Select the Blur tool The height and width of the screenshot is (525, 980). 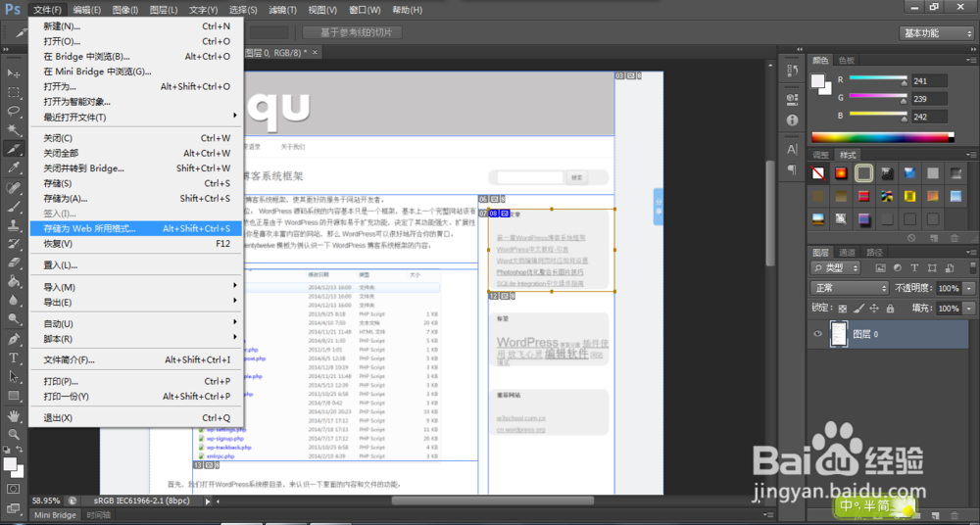click(x=14, y=300)
